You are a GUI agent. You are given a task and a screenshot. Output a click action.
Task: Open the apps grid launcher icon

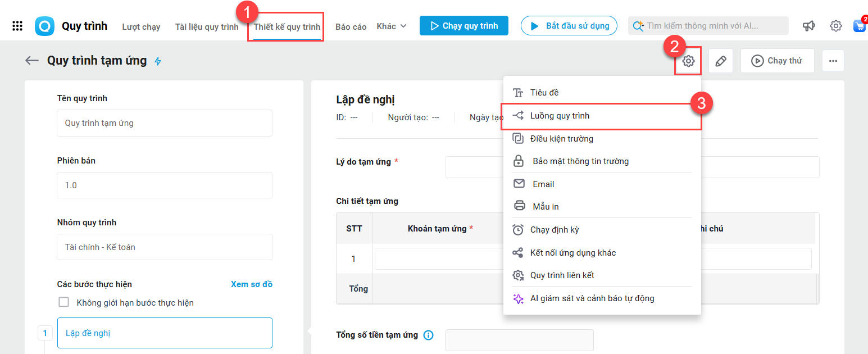tap(17, 26)
